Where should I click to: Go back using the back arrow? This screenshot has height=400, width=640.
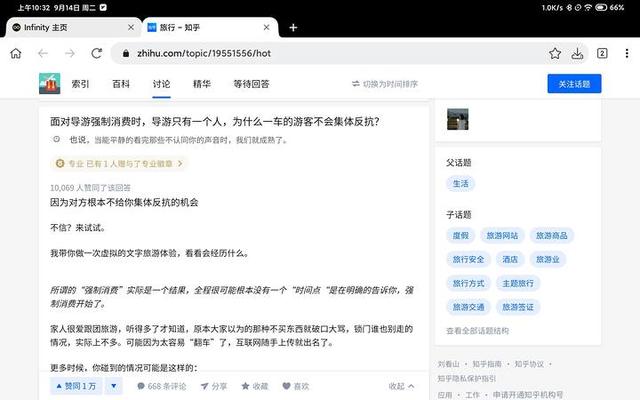(x=43, y=53)
